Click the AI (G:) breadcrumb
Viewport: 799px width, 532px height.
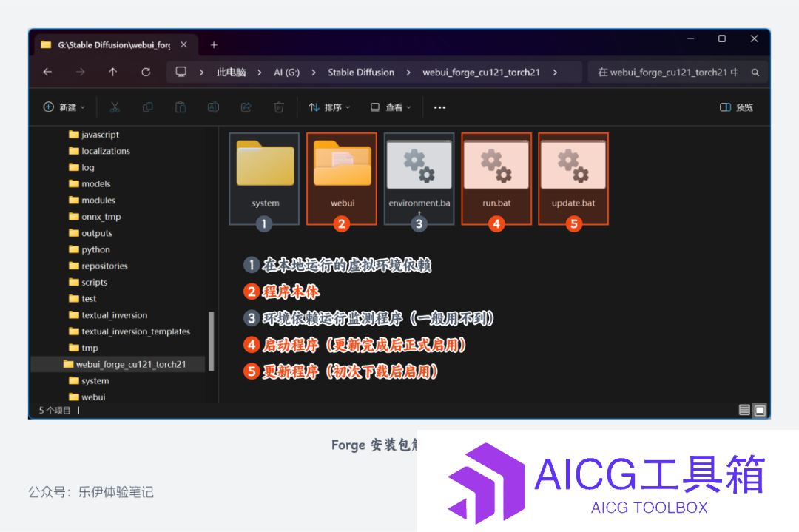[287, 73]
